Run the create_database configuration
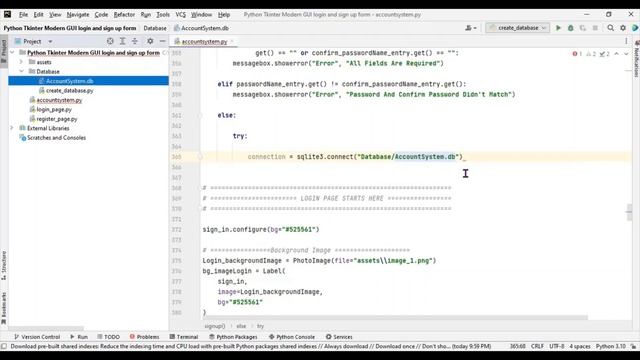 tap(558, 28)
